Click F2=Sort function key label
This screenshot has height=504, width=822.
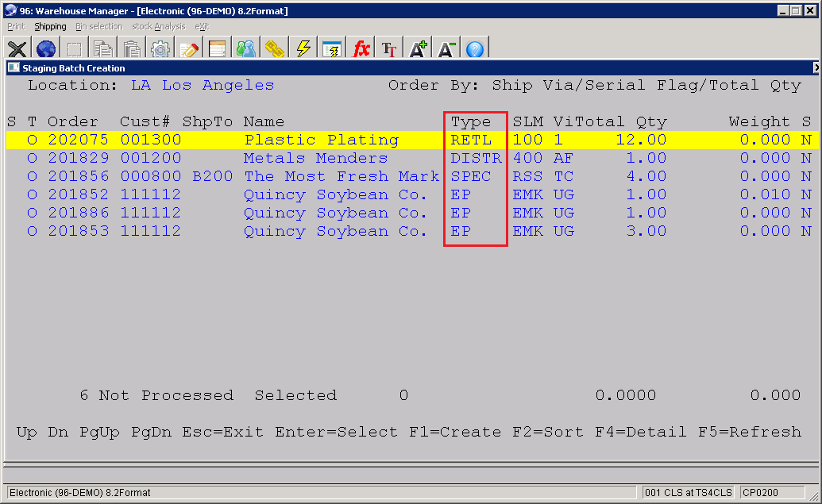(543, 433)
